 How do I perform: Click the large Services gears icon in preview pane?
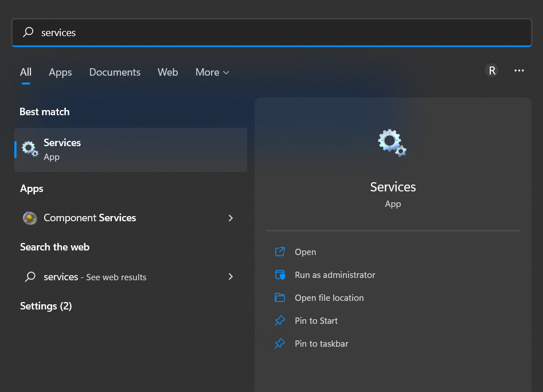click(392, 143)
